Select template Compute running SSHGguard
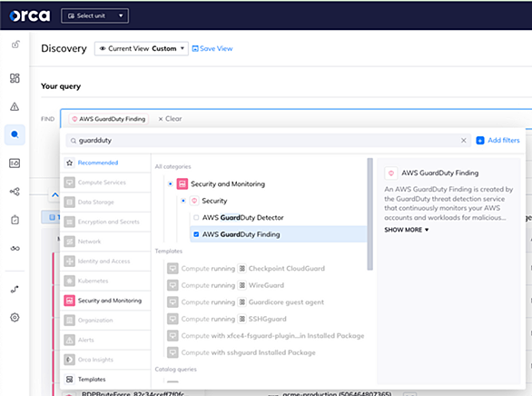The width and height of the screenshot is (532, 396). (227, 319)
